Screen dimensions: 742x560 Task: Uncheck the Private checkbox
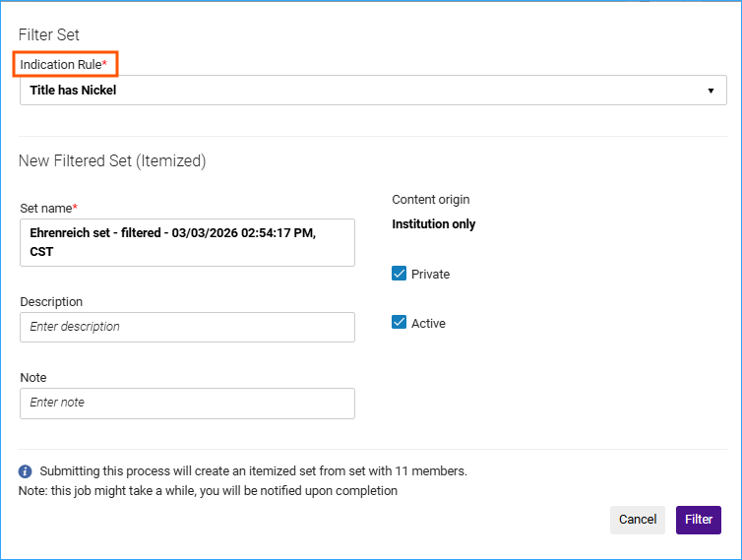point(399,274)
